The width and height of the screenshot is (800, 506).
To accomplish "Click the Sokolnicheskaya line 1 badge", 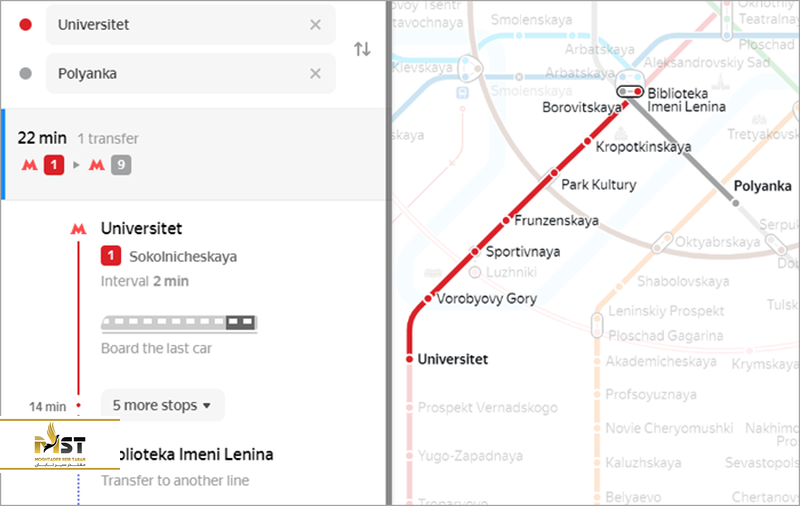I will click(x=111, y=257).
